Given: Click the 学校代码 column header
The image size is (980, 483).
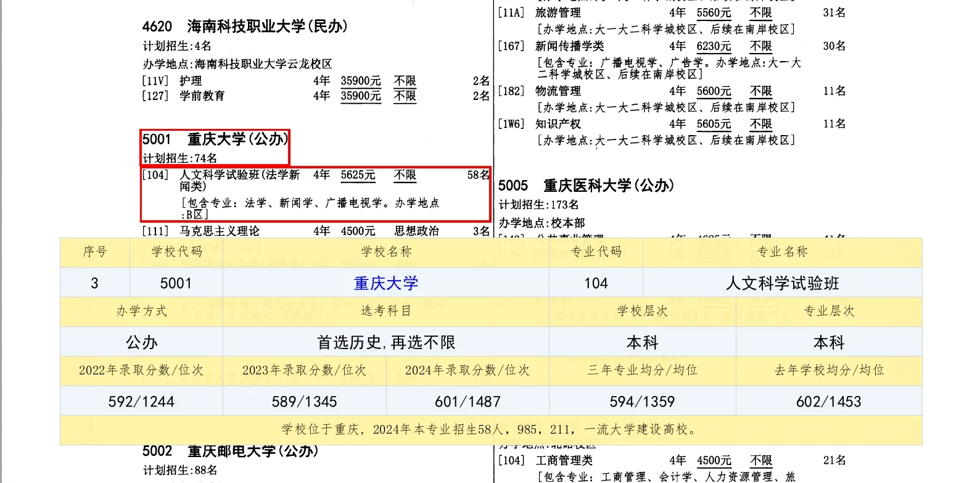Looking at the screenshot, I should coord(176,252).
